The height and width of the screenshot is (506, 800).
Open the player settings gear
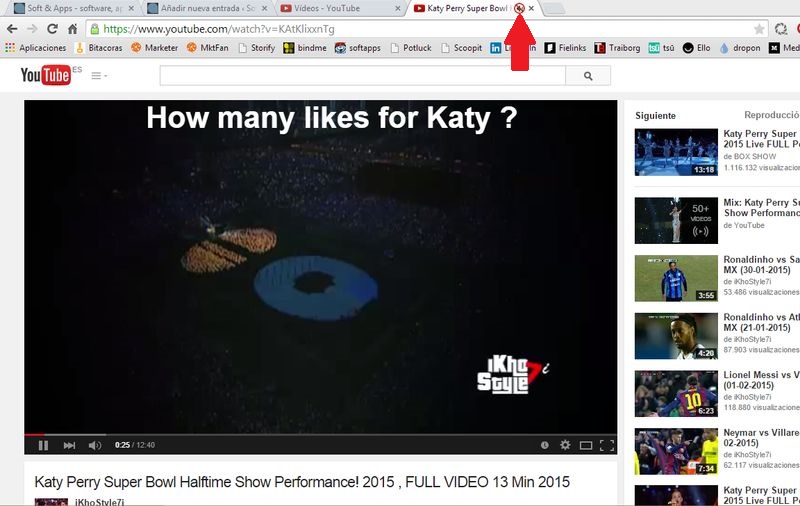tap(565, 445)
